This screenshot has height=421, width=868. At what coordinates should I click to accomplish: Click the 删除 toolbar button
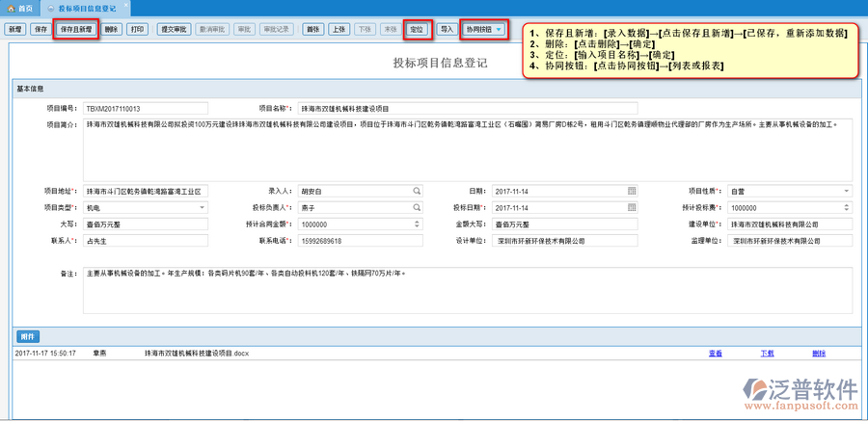pyautogui.click(x=112, y=30)
